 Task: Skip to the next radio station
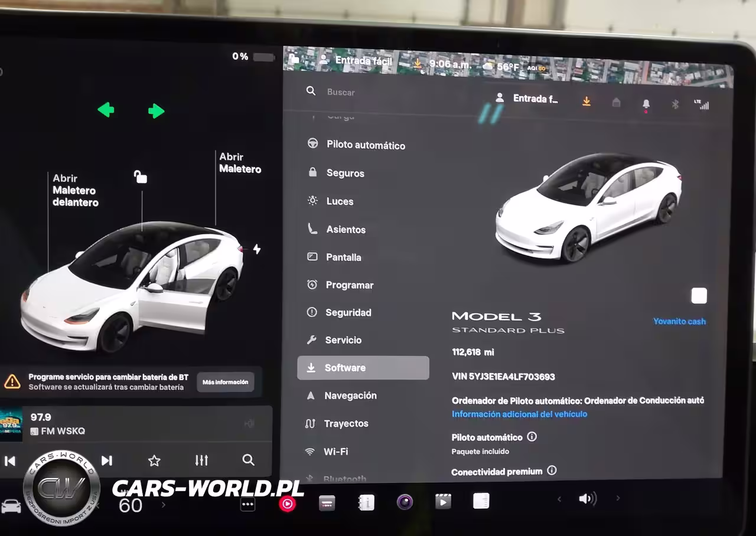coord(107,460)
